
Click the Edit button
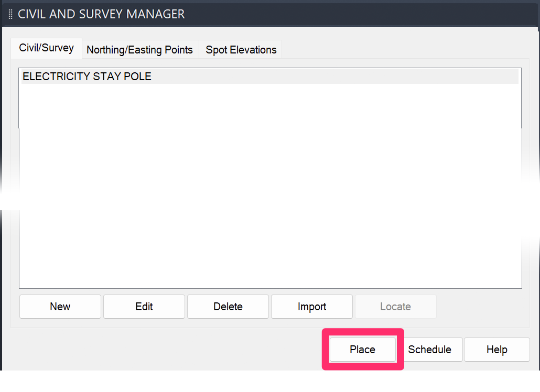(144, 307)
